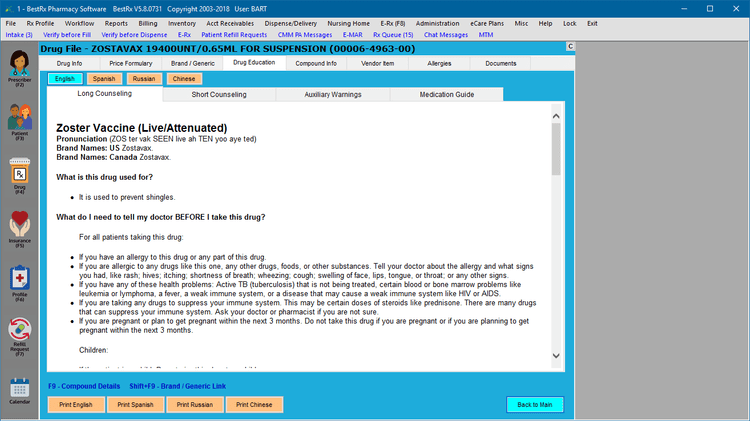Open the E-MAR link

tap(353, 35)
